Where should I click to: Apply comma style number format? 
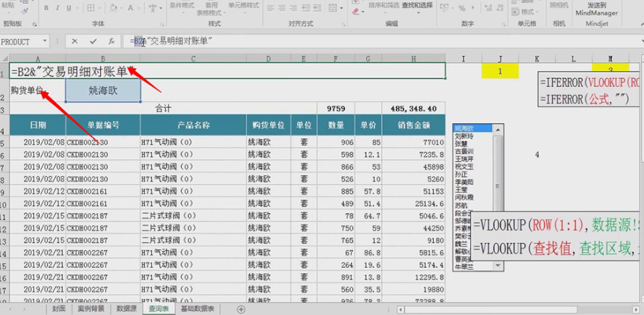point(473,8)
